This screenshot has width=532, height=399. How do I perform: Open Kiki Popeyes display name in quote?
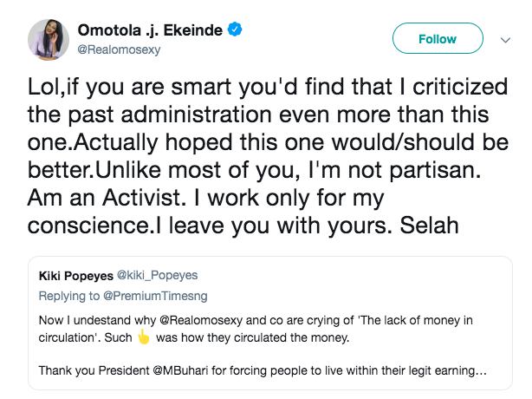[x=76, y=276]
